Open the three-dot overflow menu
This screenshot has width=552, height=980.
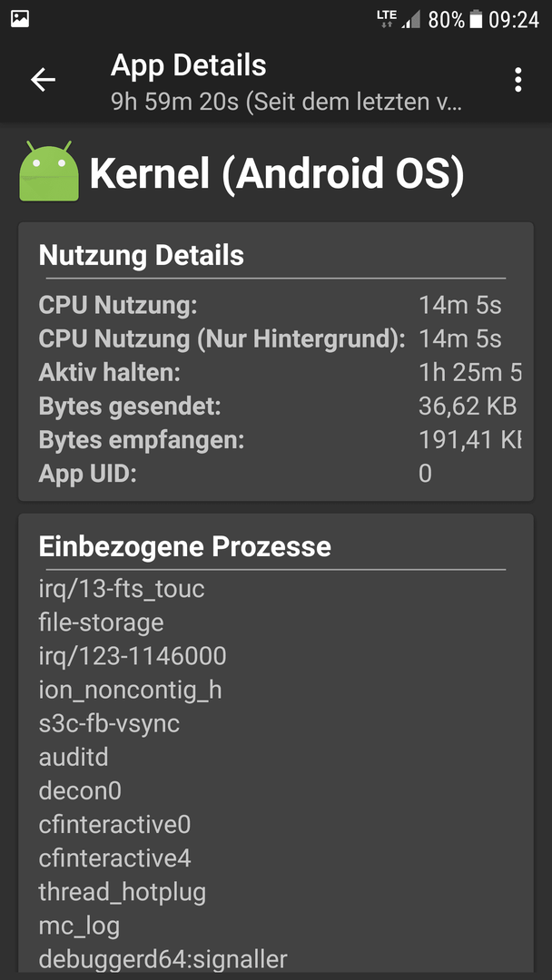click(x=517, y=80)
